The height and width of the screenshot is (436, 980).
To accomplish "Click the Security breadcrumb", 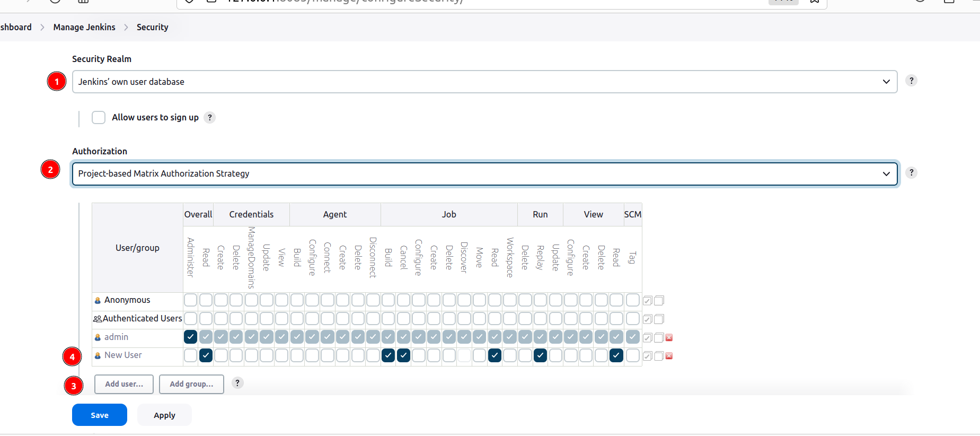I will pyautogui.click(x=152, y=27).
